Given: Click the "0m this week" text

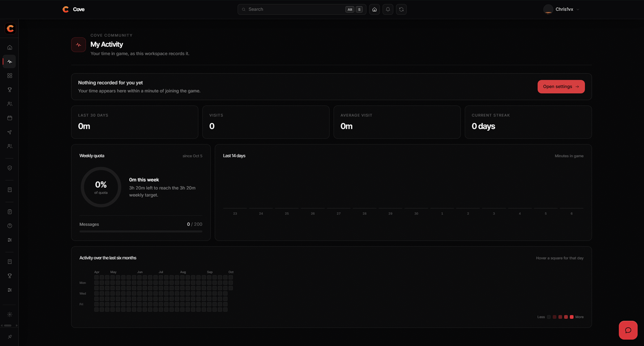Looking at the screenshot, I should click(x=144, y=180).
